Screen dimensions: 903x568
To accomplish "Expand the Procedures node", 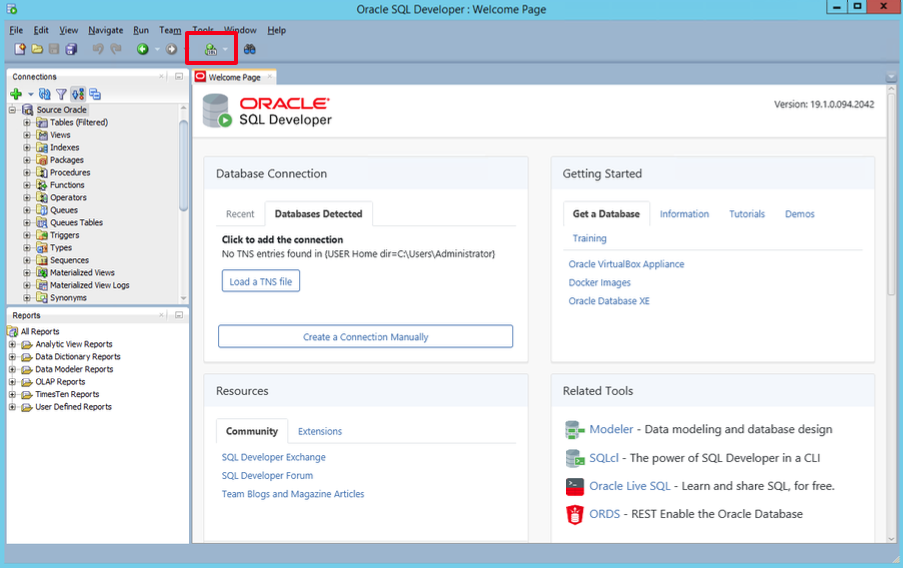I will [26, 172].
